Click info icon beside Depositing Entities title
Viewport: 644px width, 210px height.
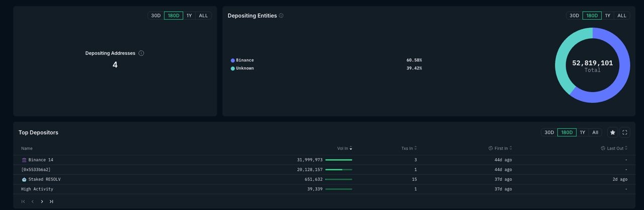pyautogui.click(x=281, y=16)
